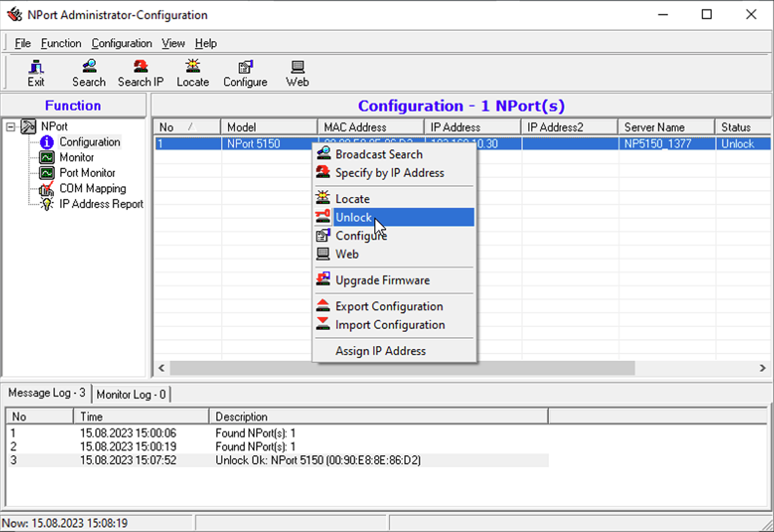Click the Monitor icon in function tree
The height and width of the screenshot is (532, 774).
click(x=47, y=158)
